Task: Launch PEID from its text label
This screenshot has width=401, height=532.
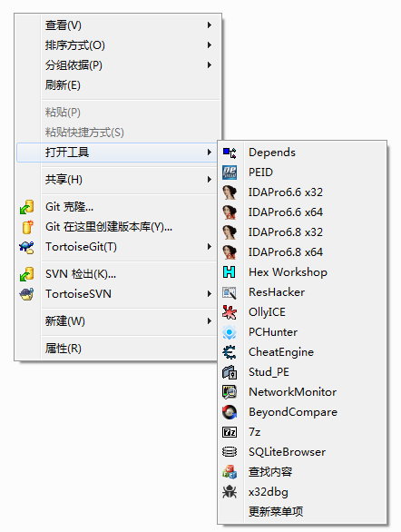Action: pos(260,172)
